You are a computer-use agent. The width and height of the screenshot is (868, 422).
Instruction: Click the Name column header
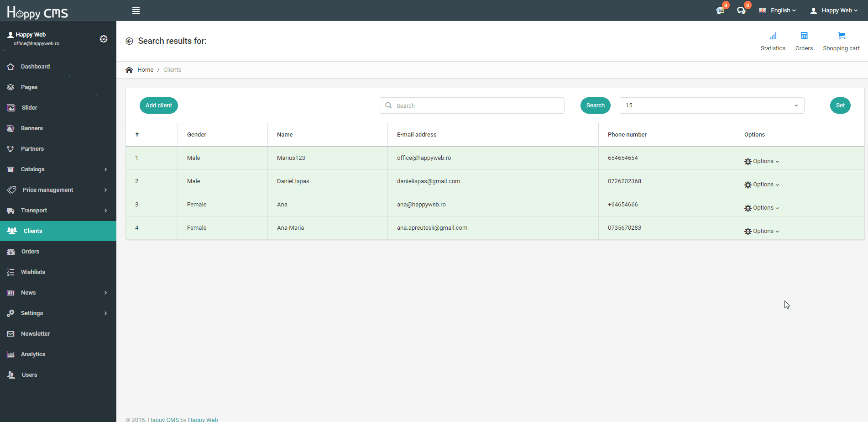285,135
